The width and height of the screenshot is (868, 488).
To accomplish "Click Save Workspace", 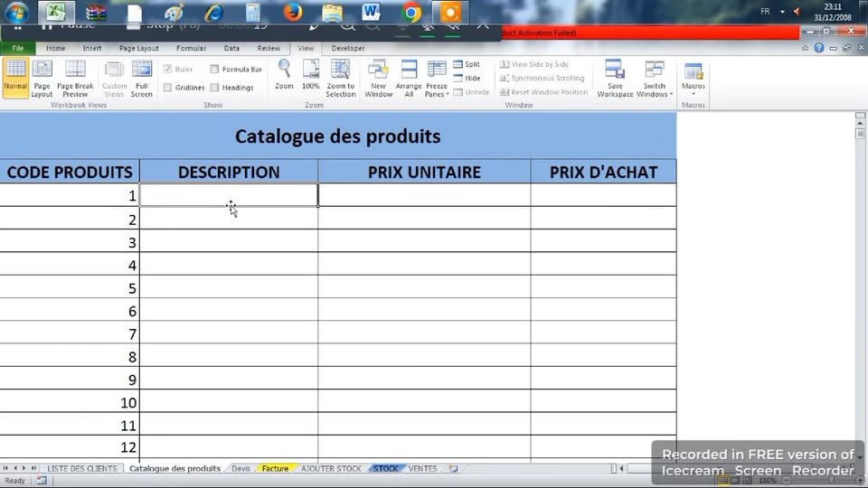I will click(x=615, y=78).
